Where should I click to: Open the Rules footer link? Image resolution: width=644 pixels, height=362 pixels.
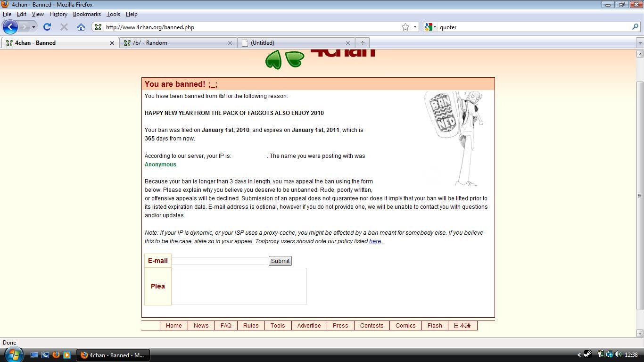tap(251, 326)
